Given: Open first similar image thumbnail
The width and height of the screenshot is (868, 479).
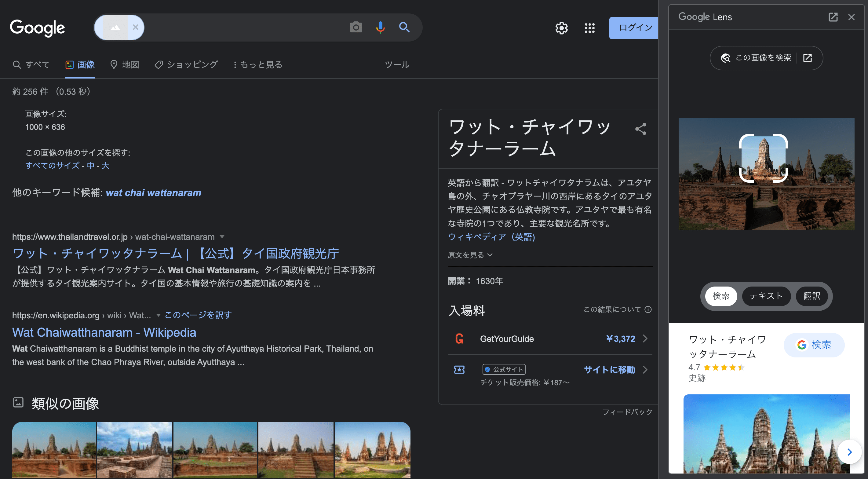Looking at the screenshot, I should click(54, 450).
